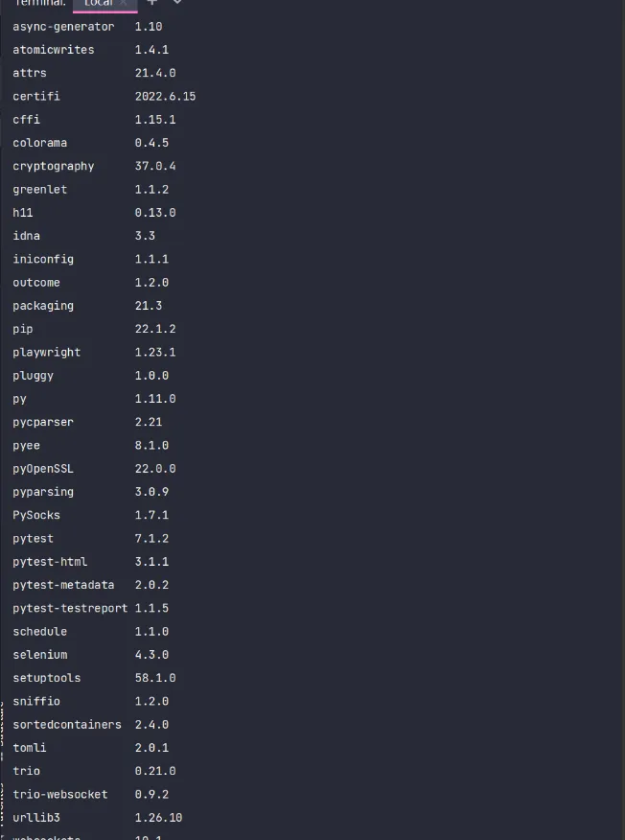625x840 pixels.
Task: Click the trio-websocket package name
Action: (x=60, y=795)
